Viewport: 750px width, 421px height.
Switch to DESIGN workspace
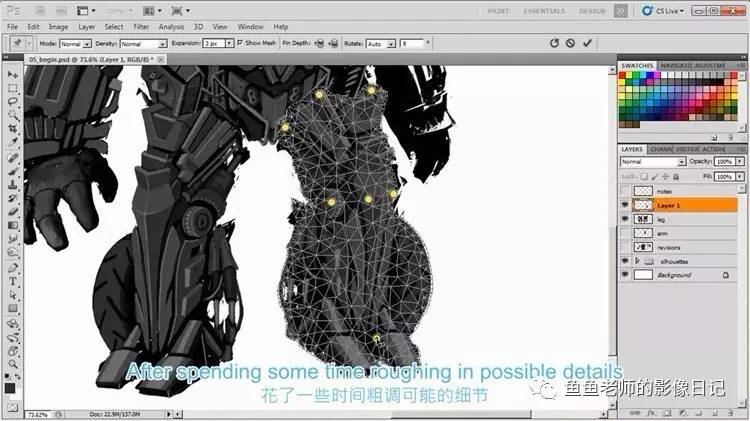coord(592,11)
